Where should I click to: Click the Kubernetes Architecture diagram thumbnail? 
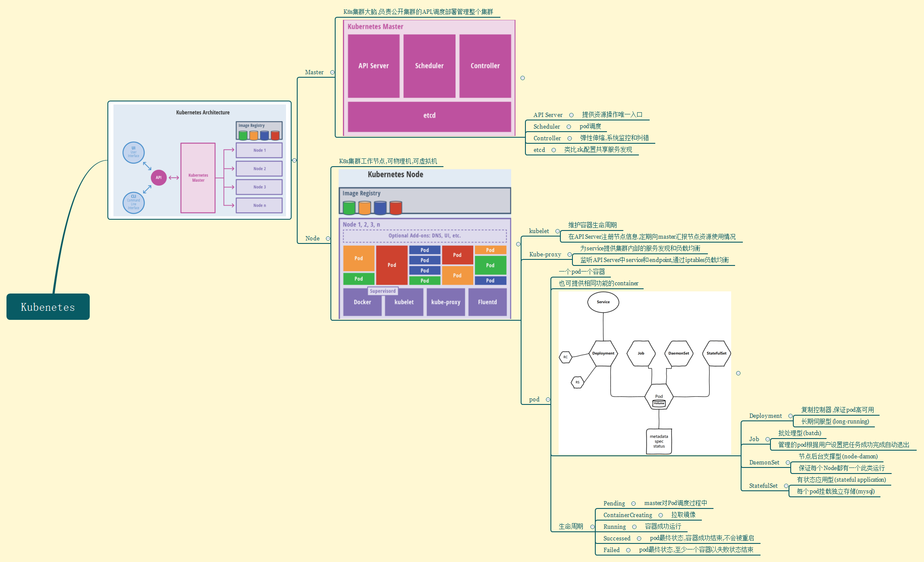point(199,160)
